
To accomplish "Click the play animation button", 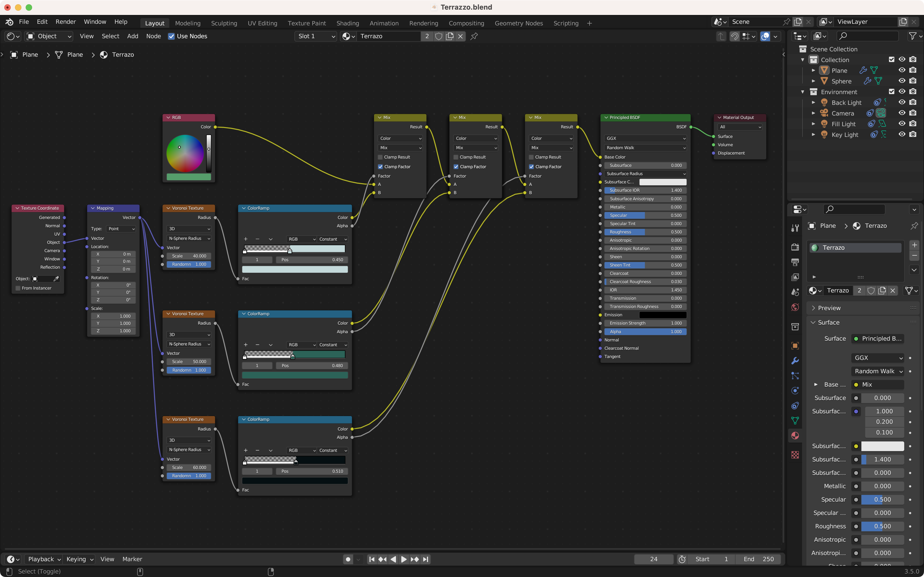I will point(404,559).
